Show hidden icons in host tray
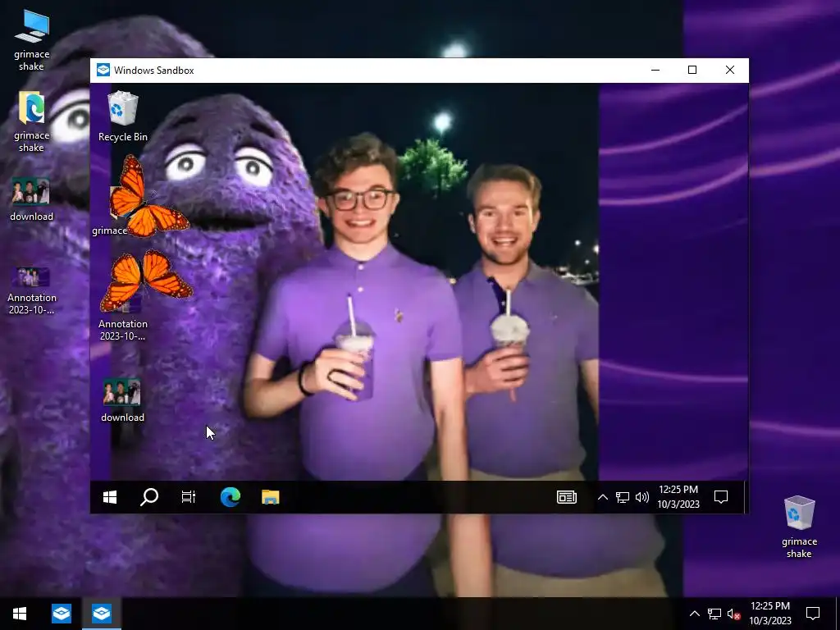The image size is (840, 630). coord(694,614)
